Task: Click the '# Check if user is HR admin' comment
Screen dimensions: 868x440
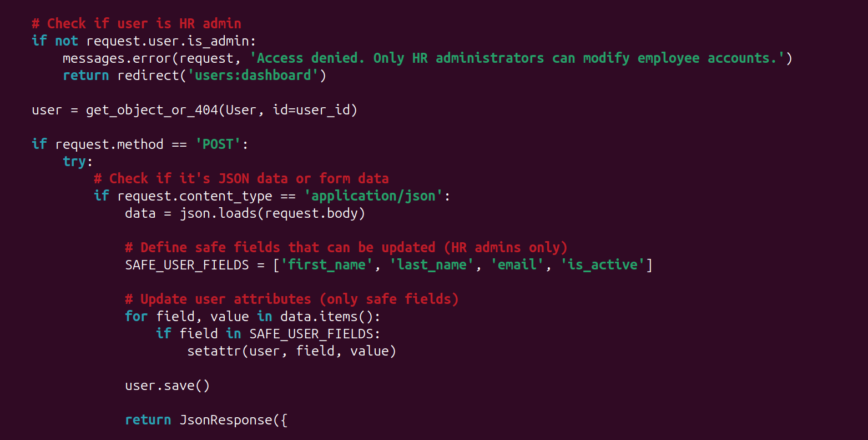Action: pos(137,23)
